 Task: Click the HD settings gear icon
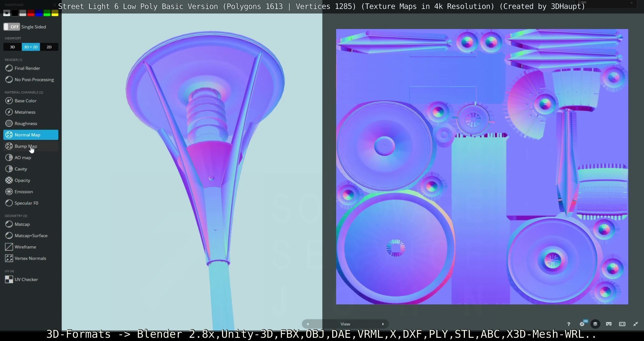tap(582, 324)
